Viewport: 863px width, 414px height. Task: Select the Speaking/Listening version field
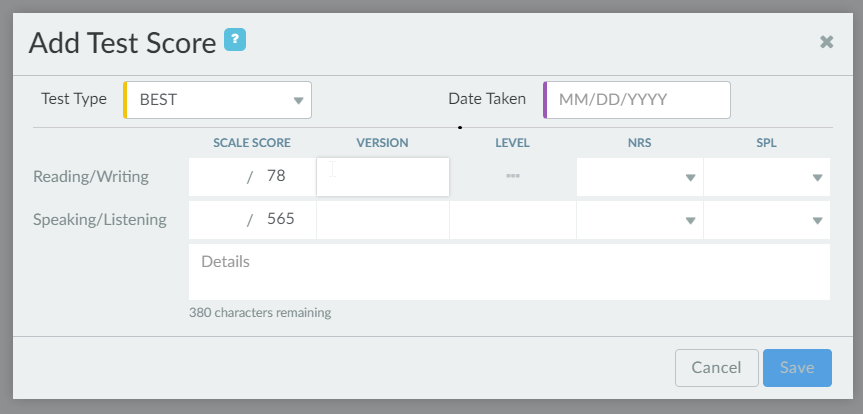coord(383,220)
